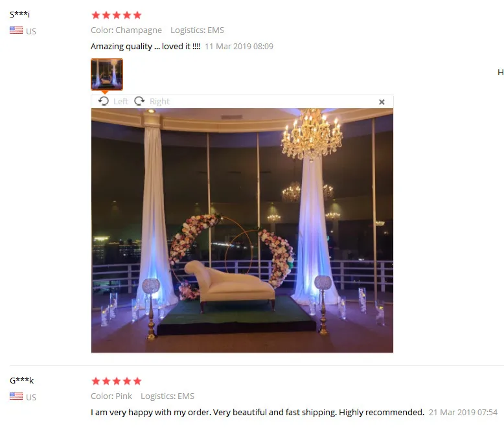The height and width of the screenshot is (434, 504).
Task: Close the enlarged review photo viewer
Action: tap(382, 102)
